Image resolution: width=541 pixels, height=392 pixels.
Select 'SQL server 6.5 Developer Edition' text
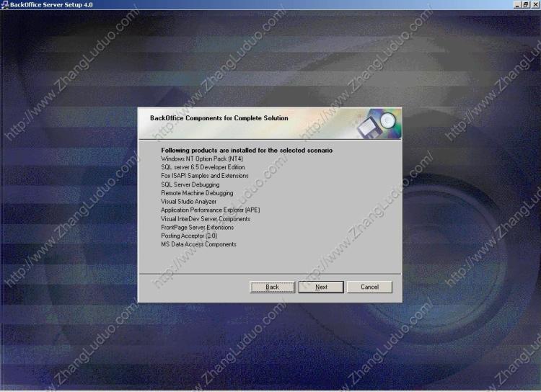click(203, 167)
